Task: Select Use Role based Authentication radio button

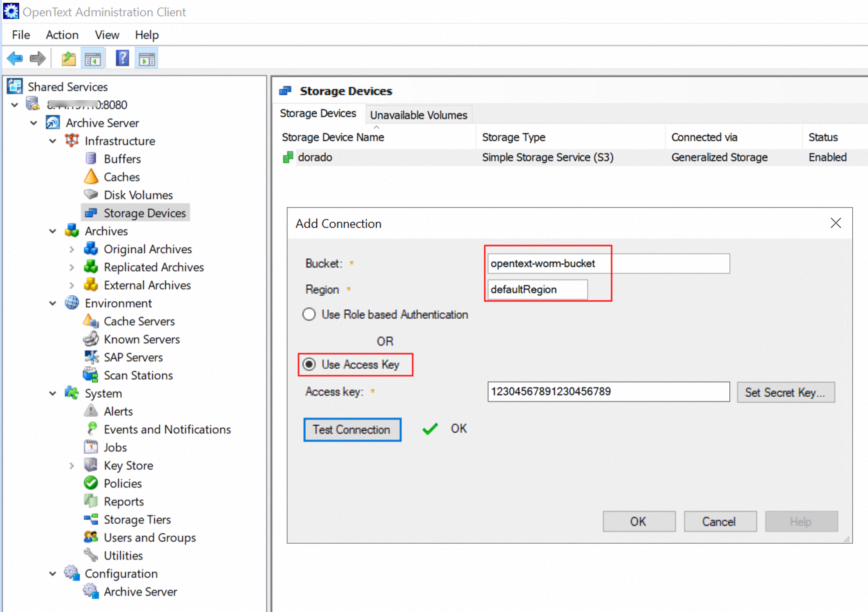Action: [x=309, y=315]
